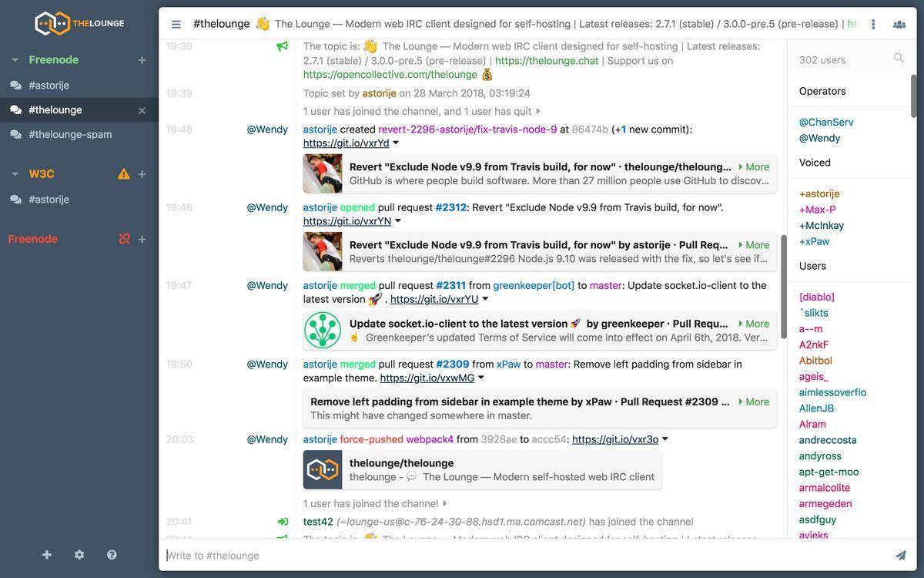Select the red disconnected Freenode network
Image resolution: width=924 pixels, height=578 pixels.
[x=33, y=239]
